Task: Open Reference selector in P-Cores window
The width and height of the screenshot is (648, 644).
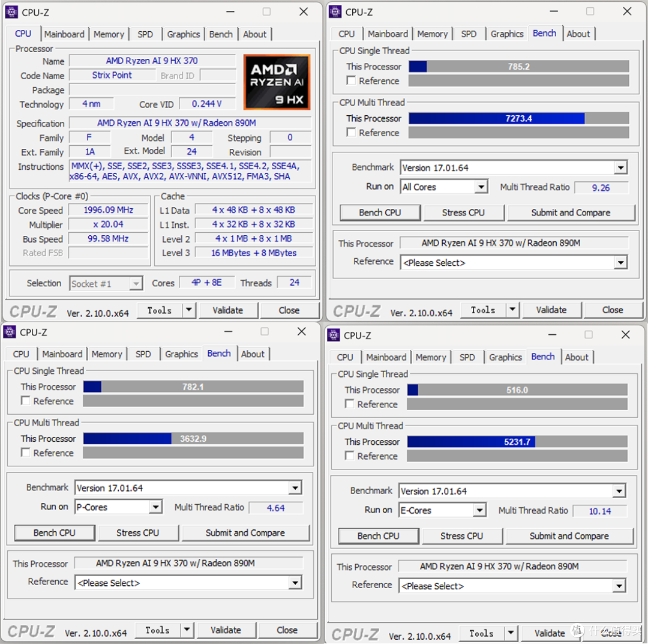Action: [x=295, y=583]
